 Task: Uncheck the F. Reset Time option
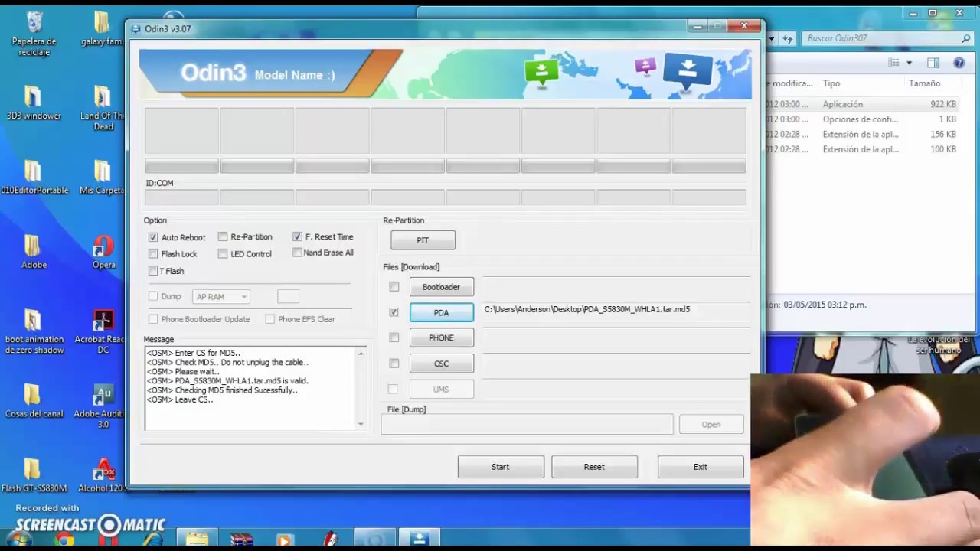click(297, 236)
